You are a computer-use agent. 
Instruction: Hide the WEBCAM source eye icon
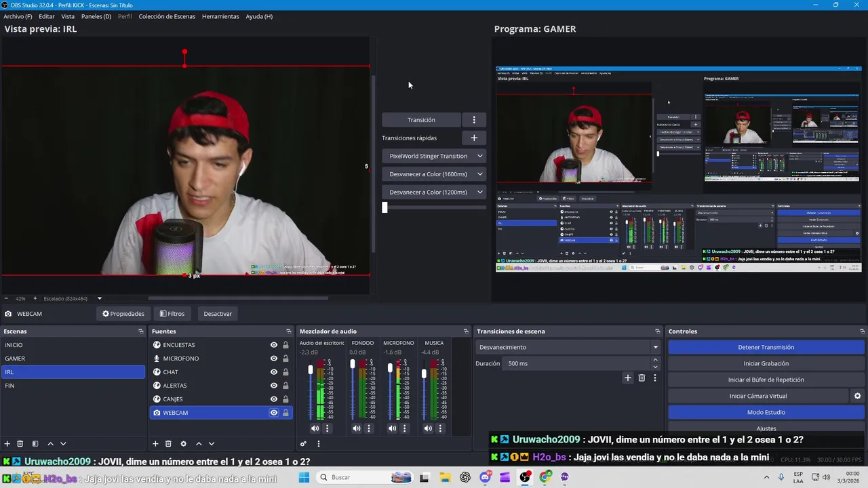(x=274, y=413)
